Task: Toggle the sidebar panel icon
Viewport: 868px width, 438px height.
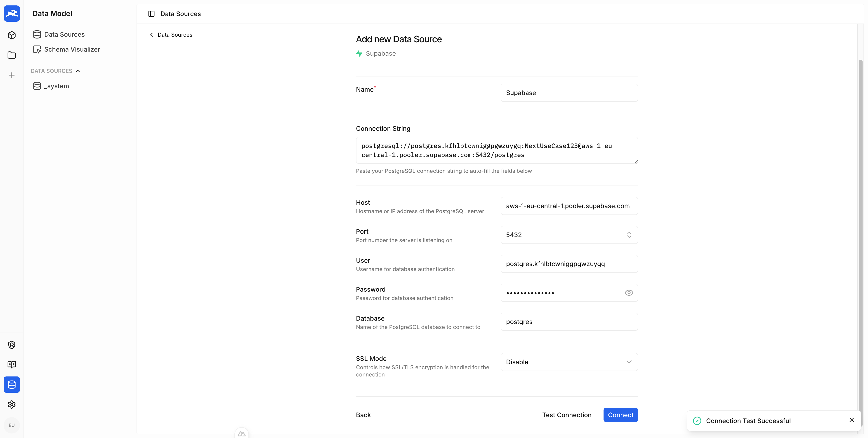Action: pyautogui.click(x=151, y=14)
